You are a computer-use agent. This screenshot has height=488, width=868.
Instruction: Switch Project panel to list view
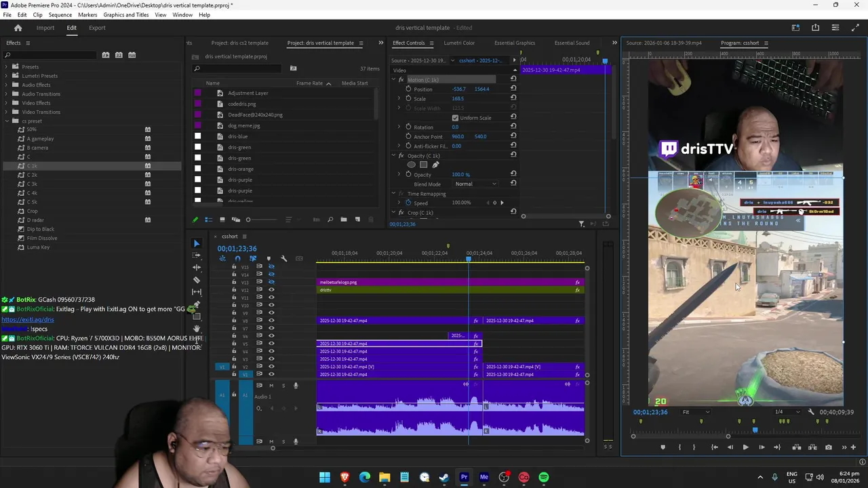[209, 220]
